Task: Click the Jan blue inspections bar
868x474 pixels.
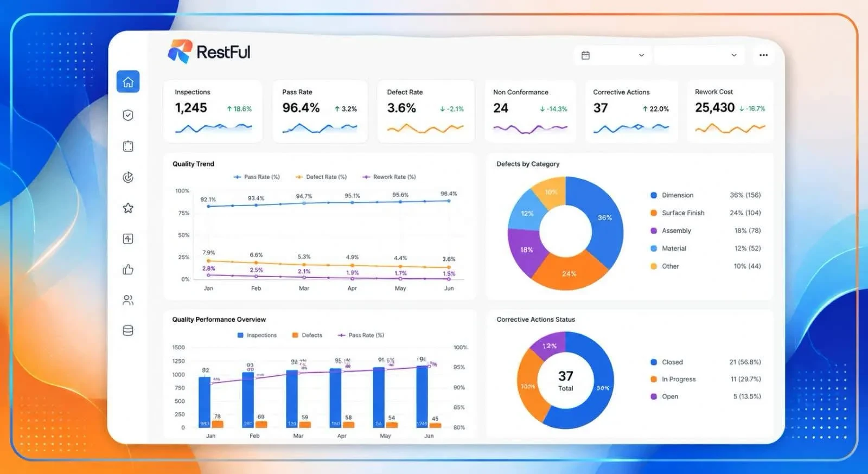Action: coord(205,402)
